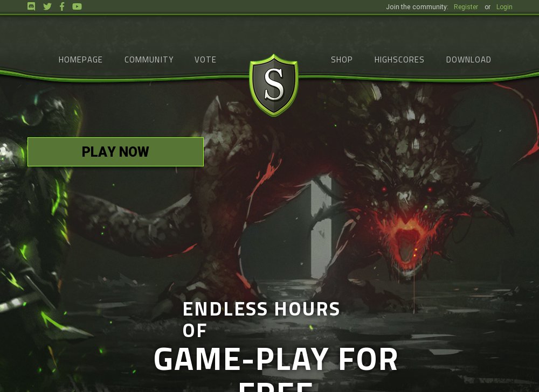
Task: View the Highscores menu item
Action: click(x=399, y=60)
